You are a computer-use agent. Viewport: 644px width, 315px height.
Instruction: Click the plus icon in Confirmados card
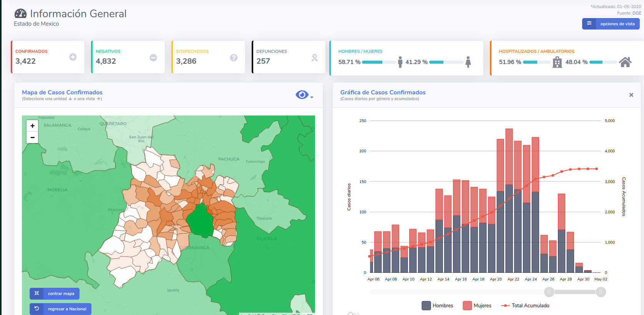[x=73, y=57]
